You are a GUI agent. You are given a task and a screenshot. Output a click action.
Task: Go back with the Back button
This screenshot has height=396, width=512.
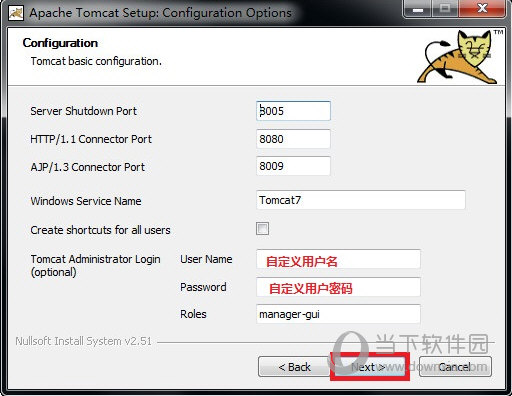point(294,367)
